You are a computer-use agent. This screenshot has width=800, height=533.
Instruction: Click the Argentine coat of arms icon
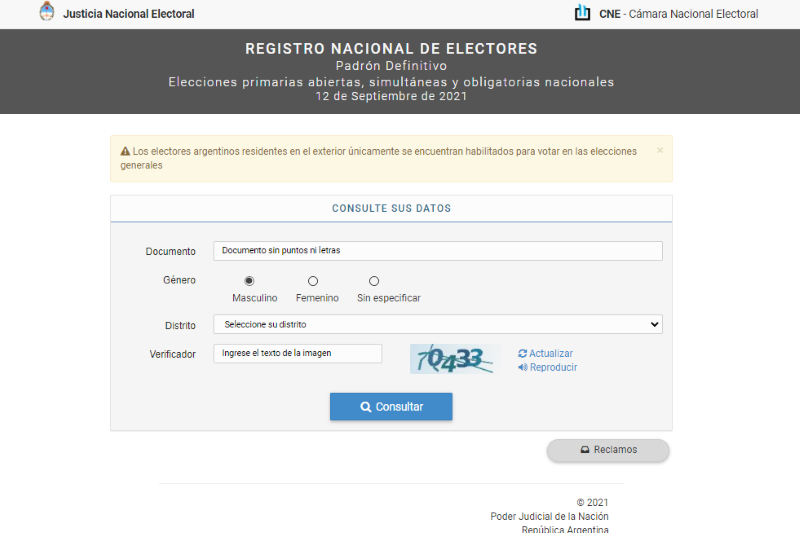point(47,13)
